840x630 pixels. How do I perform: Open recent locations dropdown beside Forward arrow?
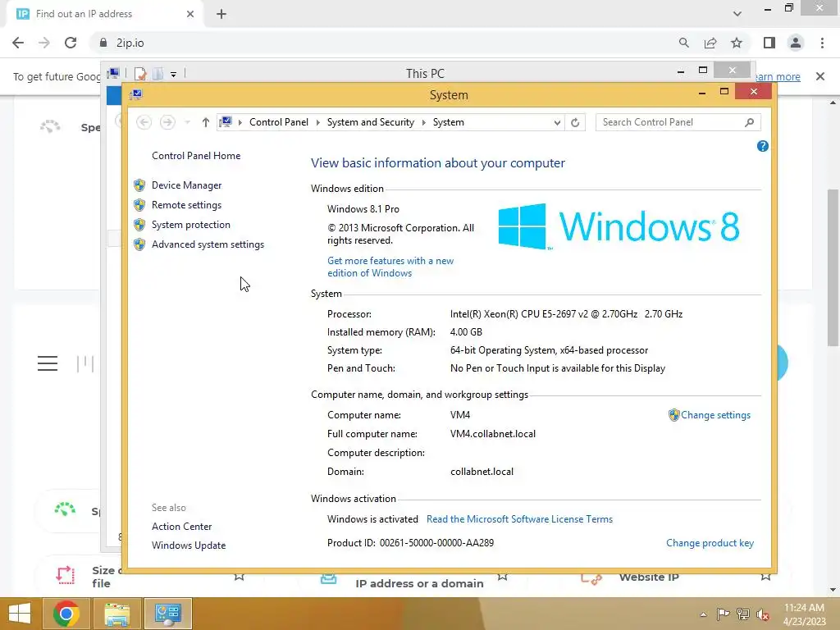[x=187, y=123]
